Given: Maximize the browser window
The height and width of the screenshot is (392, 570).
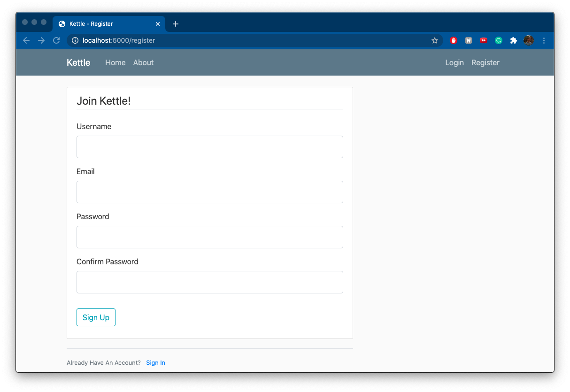Looking at the screenshot, I should [44, 22].
